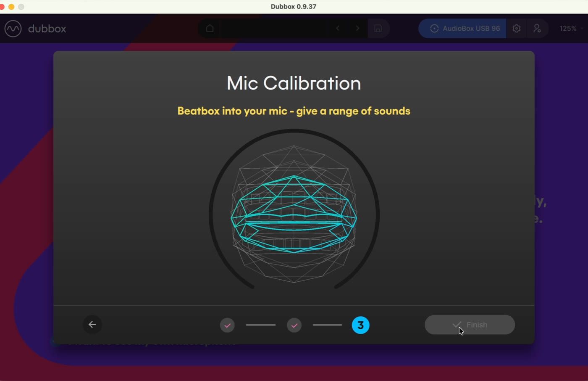
Task: Open the home icon in top toolbar
Action: pyautogui.click(x=210, y=28)
